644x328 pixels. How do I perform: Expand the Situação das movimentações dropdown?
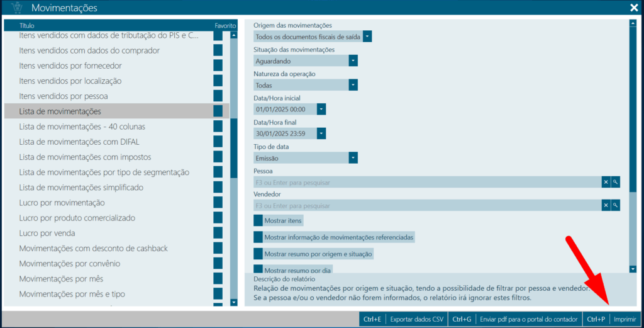(x=353, y=61)
